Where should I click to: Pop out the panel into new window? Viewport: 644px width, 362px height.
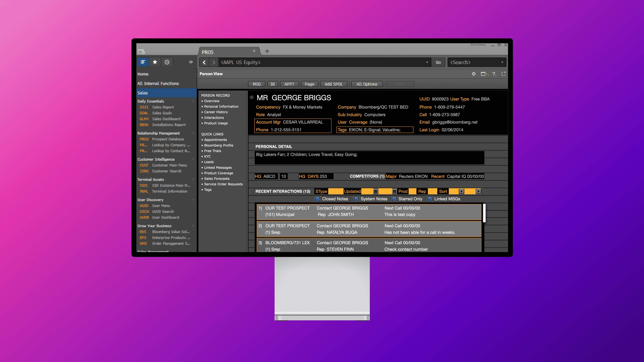(503, 74)
